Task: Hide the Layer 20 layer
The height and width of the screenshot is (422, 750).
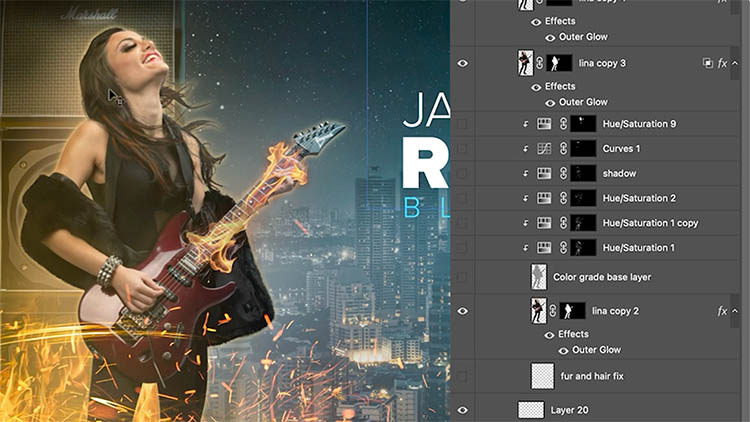Action: click(x=462, y=410)
